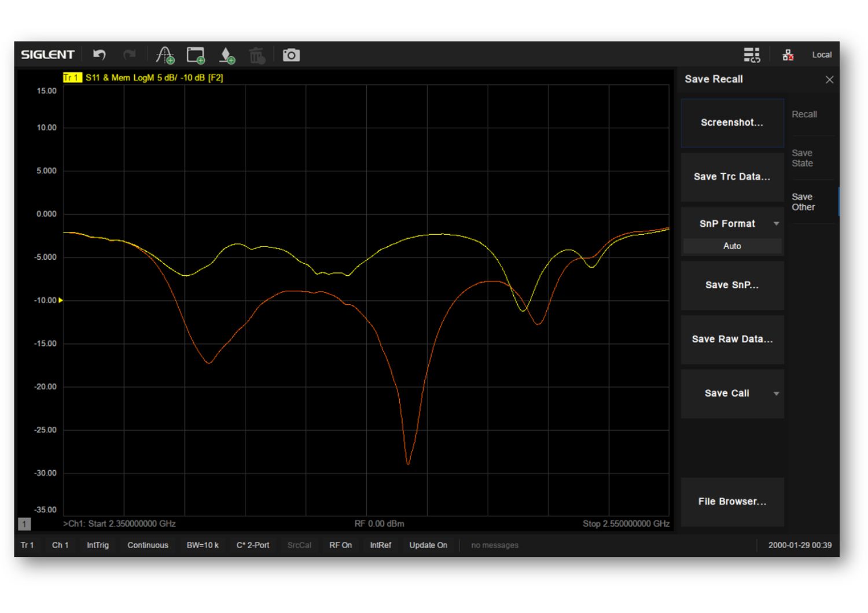Select the Tr 1 trace title label
The image size is (868, 613).
point(72,77)
